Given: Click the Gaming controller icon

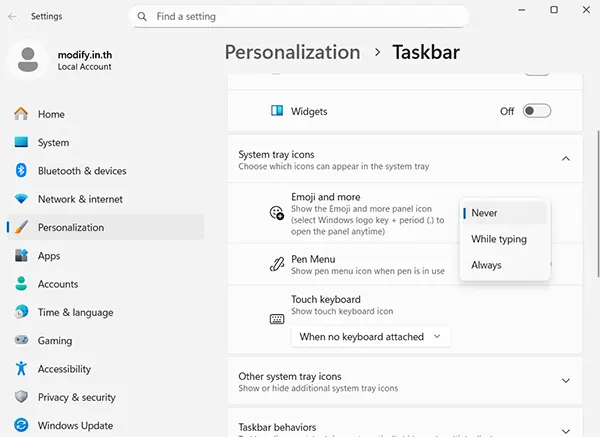Looking at the screenshot, I should point(21,340).
